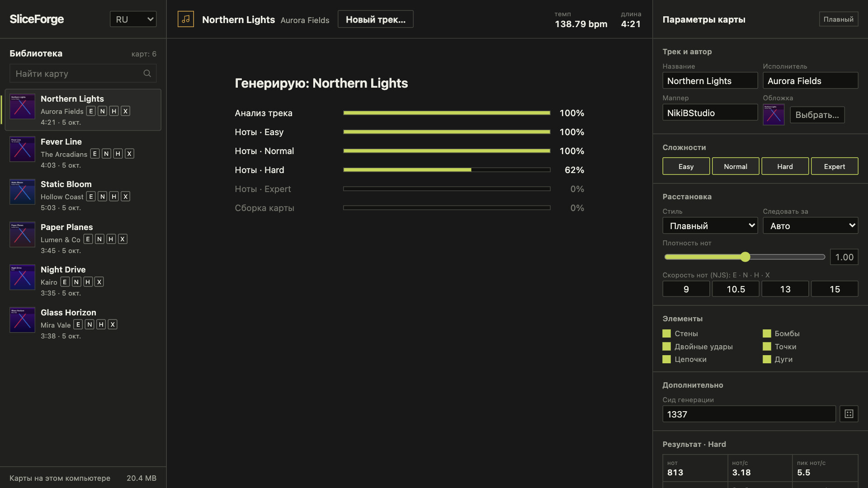Toggle the Двойные удары checkbox

click(666, 347)
